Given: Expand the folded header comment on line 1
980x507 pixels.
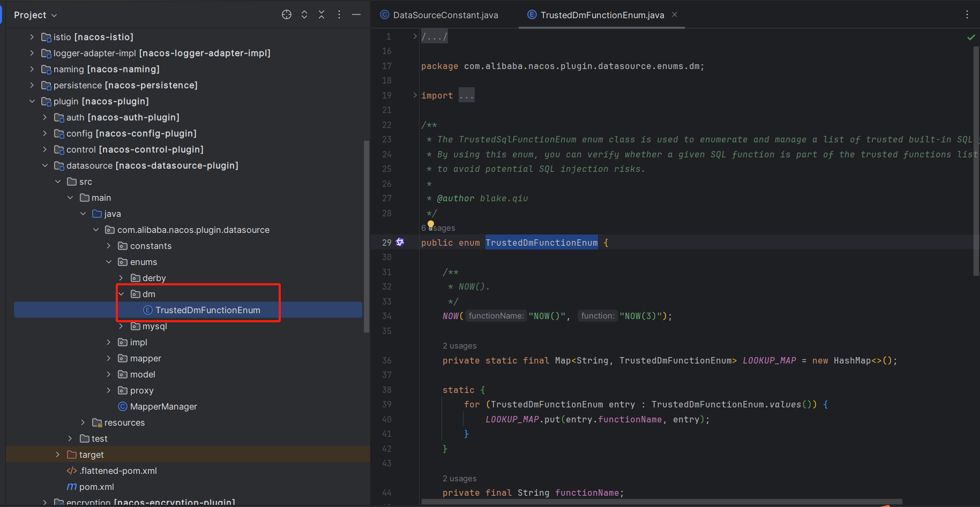Looking at the screenshot, I should (415, 36).
